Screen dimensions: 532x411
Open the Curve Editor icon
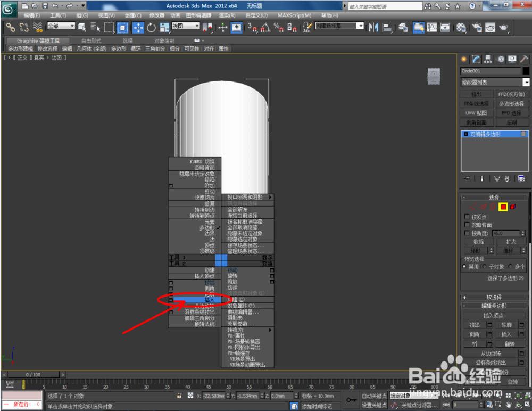432,28
